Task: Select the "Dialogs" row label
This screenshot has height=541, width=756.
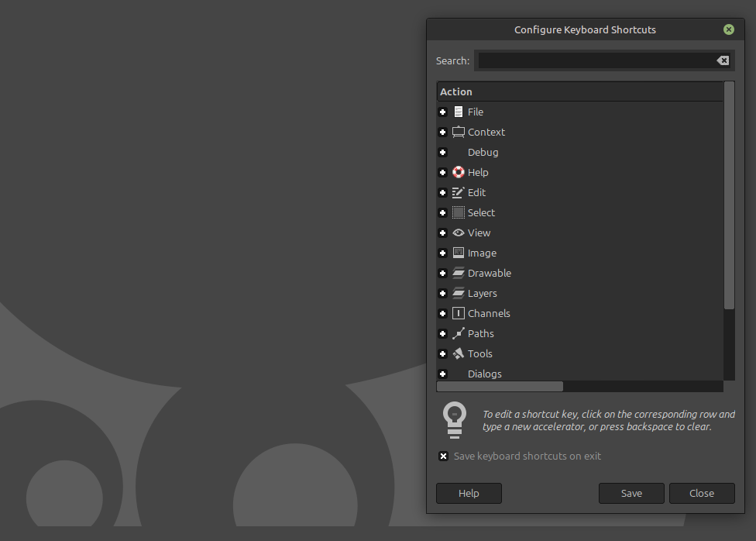Action: [485, 374]
